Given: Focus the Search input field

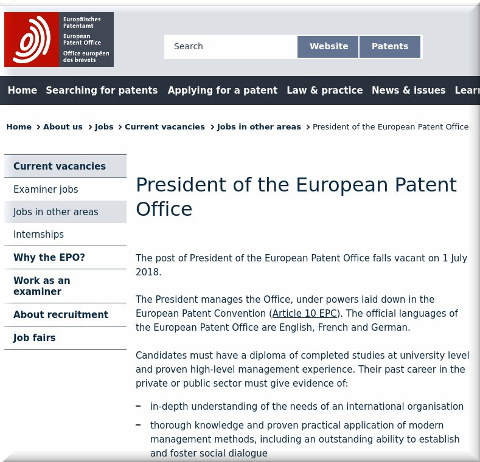Looking at the screenshot, I should coord(230,47).
